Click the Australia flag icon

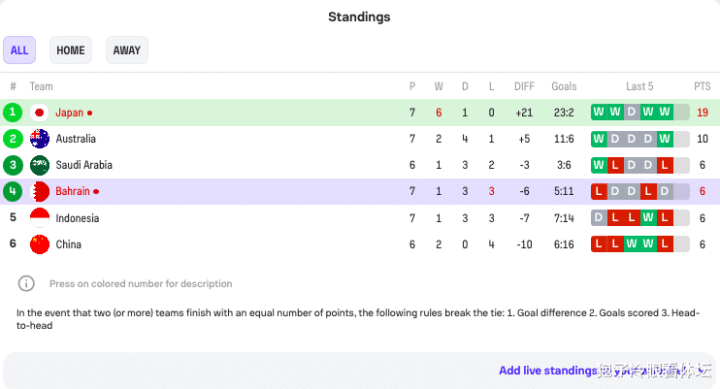tap(39, 139)
